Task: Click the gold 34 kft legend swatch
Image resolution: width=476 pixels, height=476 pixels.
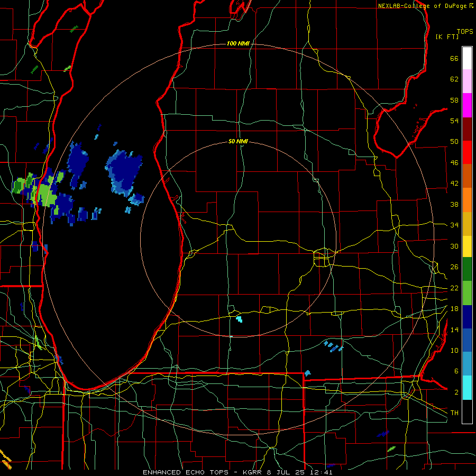Action: (x=467, y=223)
